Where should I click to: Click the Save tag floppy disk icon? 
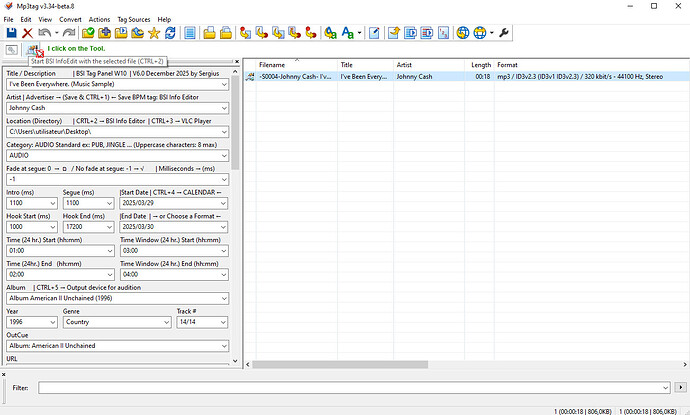click(x=11, y=33)
